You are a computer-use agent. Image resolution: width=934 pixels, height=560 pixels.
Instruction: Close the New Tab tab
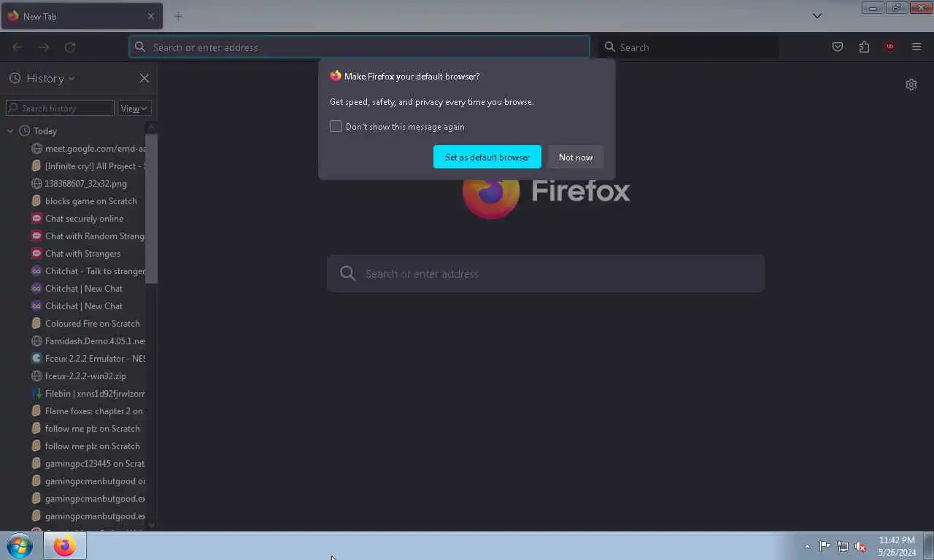coord(151,16)
